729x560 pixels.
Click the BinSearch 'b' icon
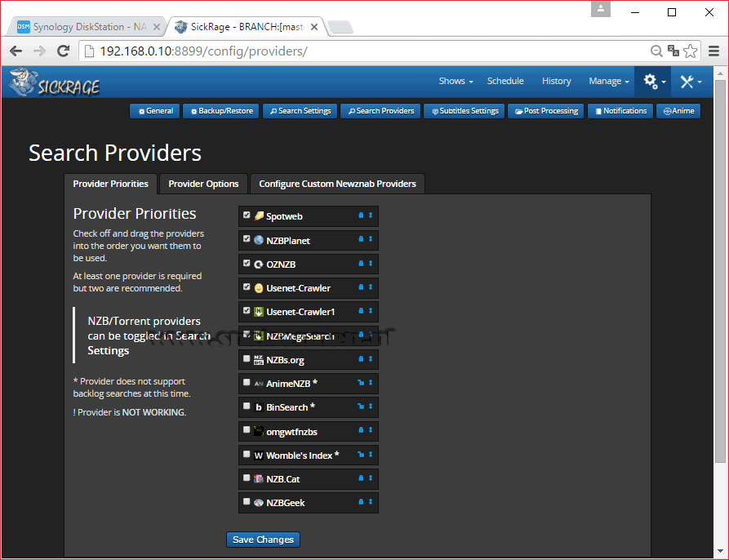tap(259, 407)
